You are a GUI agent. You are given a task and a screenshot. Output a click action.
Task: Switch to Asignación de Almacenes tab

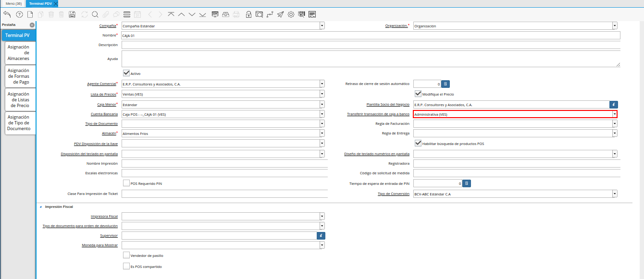[19, 53]
